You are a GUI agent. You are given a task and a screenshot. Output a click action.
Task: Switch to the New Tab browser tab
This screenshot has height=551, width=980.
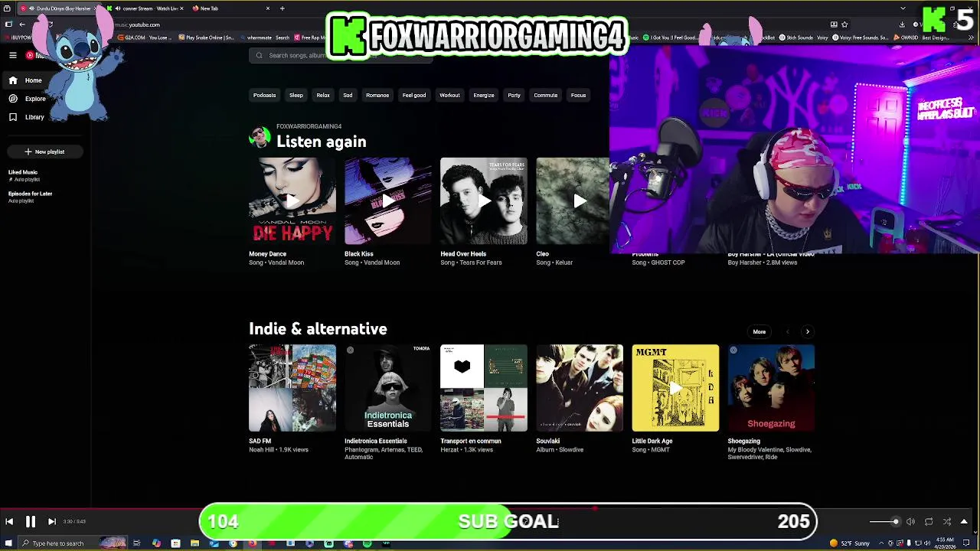[x=230, y=8]
